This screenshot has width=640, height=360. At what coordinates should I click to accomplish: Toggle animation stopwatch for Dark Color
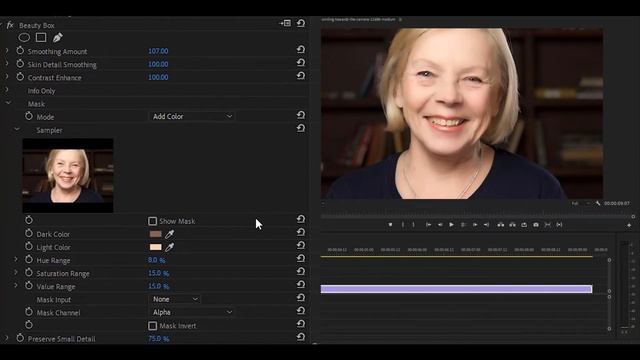(29, 233)
